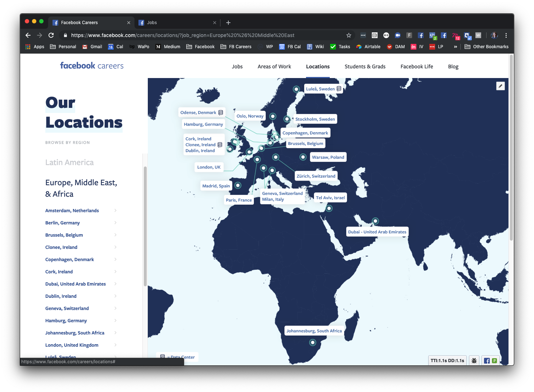Image resolution: width=534 pixels, height=392 pixels.
Task: Open Areas of Work navigation item
Action: point(274,67)
